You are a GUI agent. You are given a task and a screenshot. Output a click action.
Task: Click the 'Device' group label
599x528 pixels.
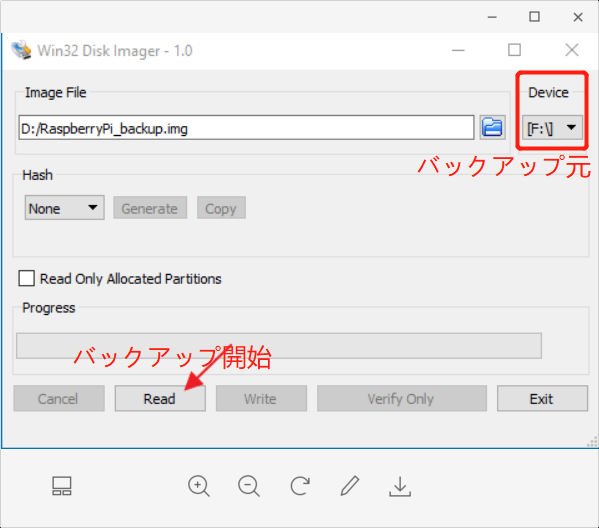[548, 92]
